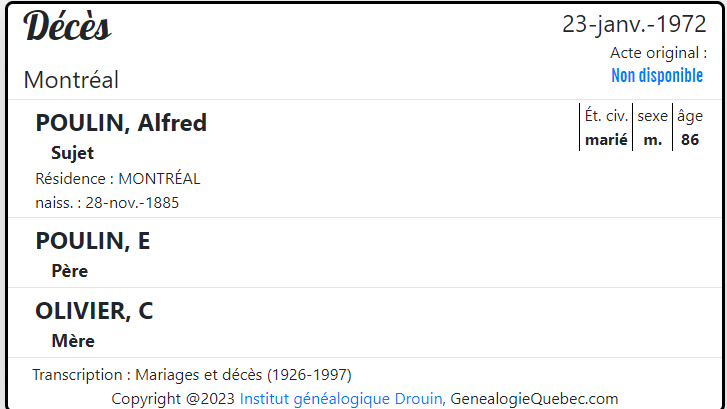Click the GenealogieQuebec.com copyright text

click(534, 399)
